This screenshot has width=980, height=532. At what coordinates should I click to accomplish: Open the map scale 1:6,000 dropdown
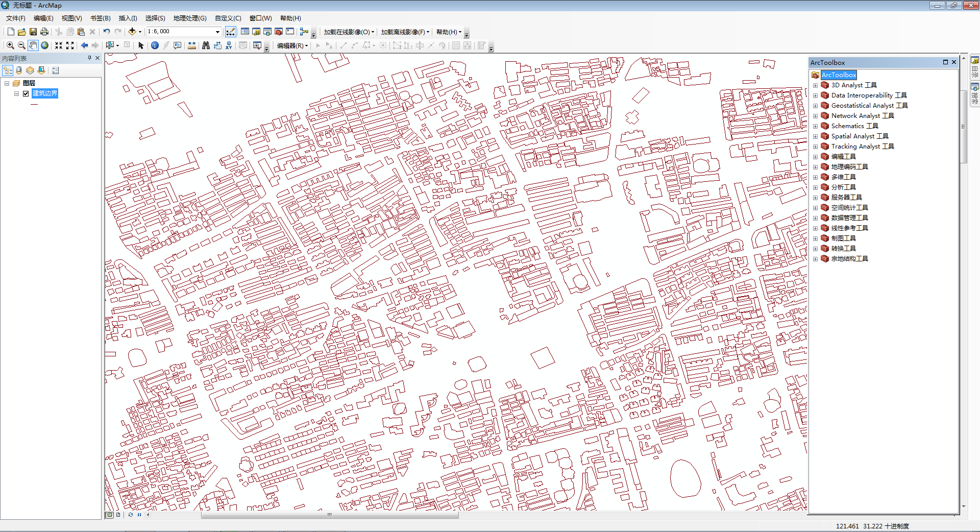pos(217,32)
